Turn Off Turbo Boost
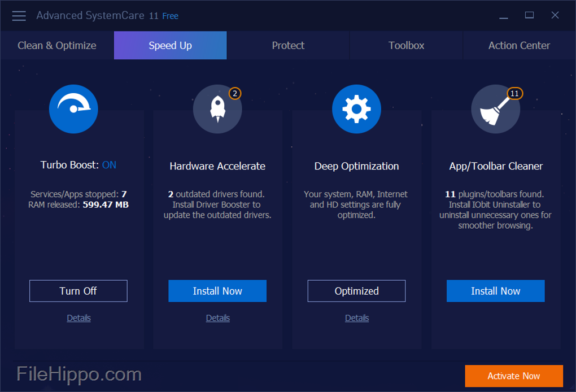The height and width of the screenshot is (392, 576). pyautogui.click(x=78, y=291)
